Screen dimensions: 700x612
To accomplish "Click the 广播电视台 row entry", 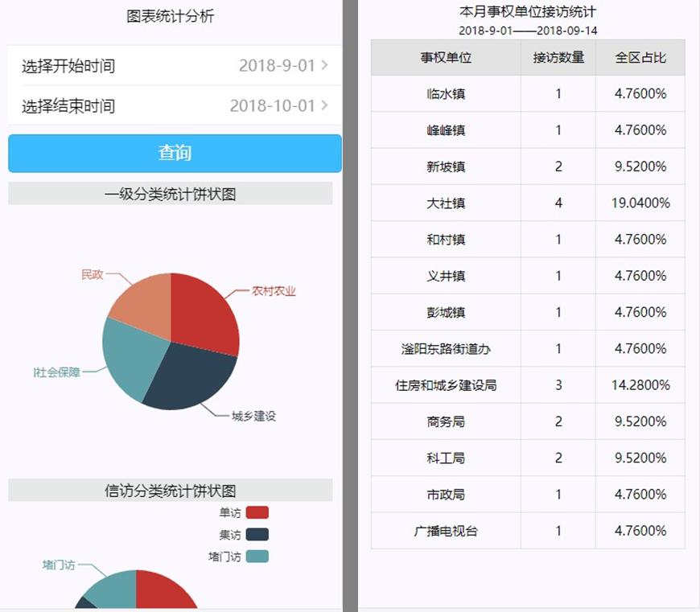I will (x=446, y=531).
